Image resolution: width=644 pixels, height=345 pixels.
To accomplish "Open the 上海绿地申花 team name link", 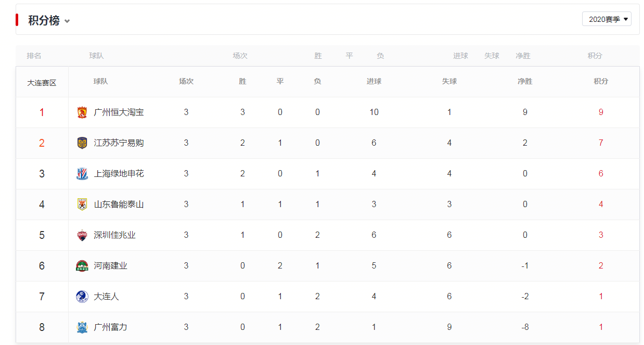I will click(119, 174).
